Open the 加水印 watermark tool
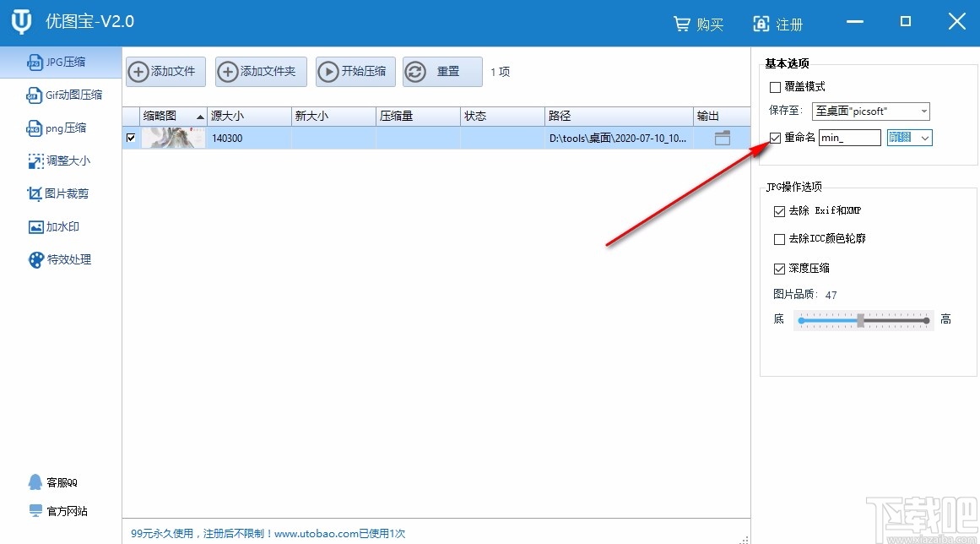 [53, 226]
